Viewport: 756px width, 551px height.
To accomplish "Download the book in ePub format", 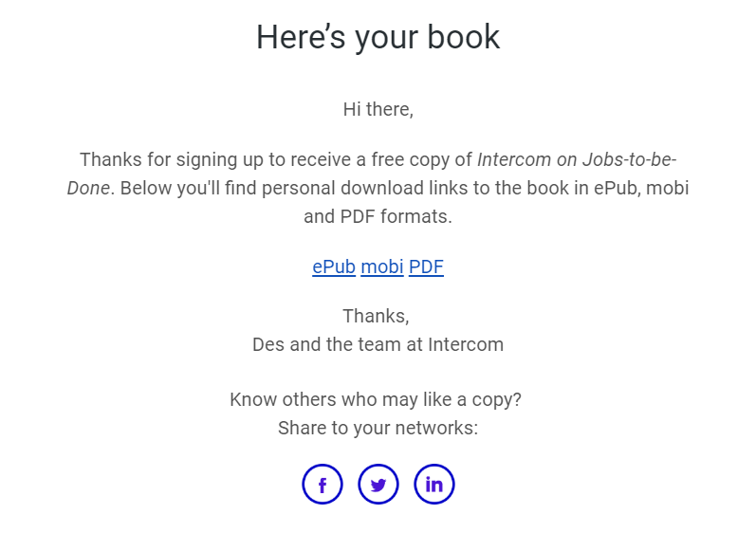I will click(334, 266).
